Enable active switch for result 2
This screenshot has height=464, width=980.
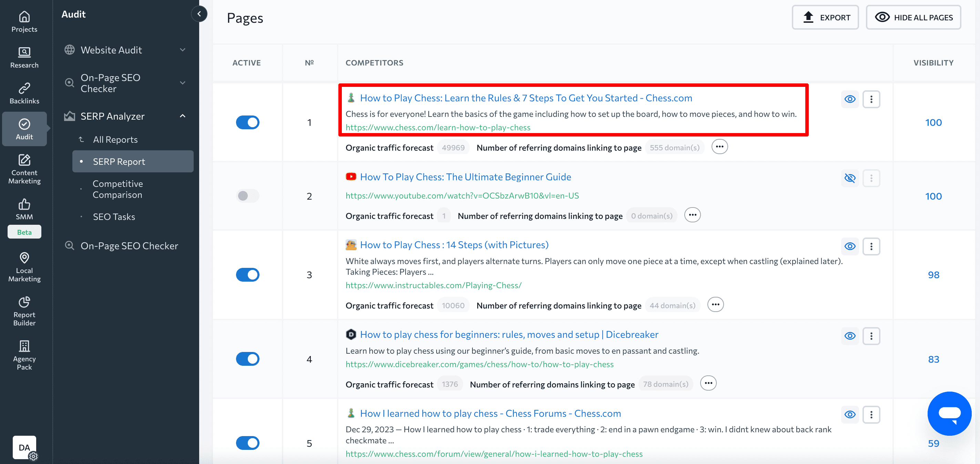248,196
